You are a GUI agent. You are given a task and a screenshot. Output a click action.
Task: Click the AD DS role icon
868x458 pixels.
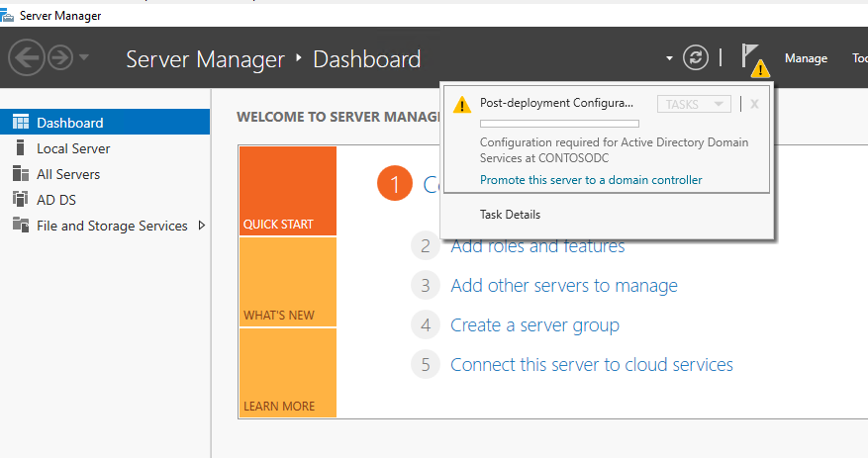(20, 200)
